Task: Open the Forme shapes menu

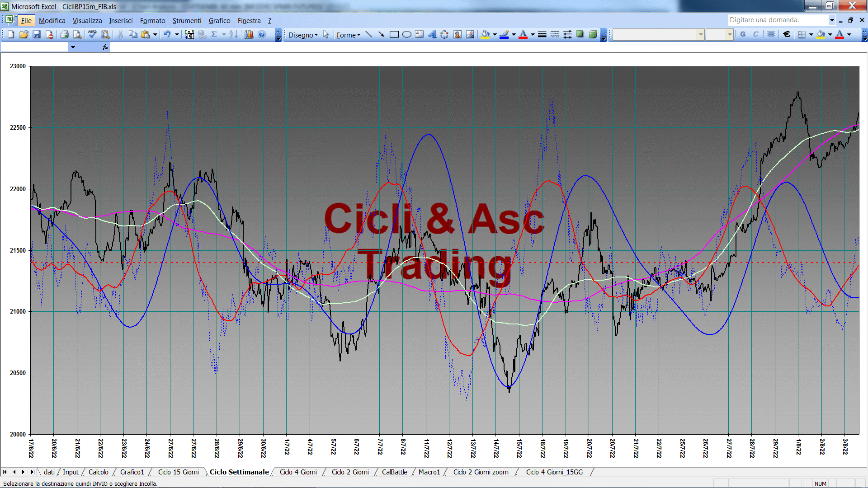Action: [348, 35]
